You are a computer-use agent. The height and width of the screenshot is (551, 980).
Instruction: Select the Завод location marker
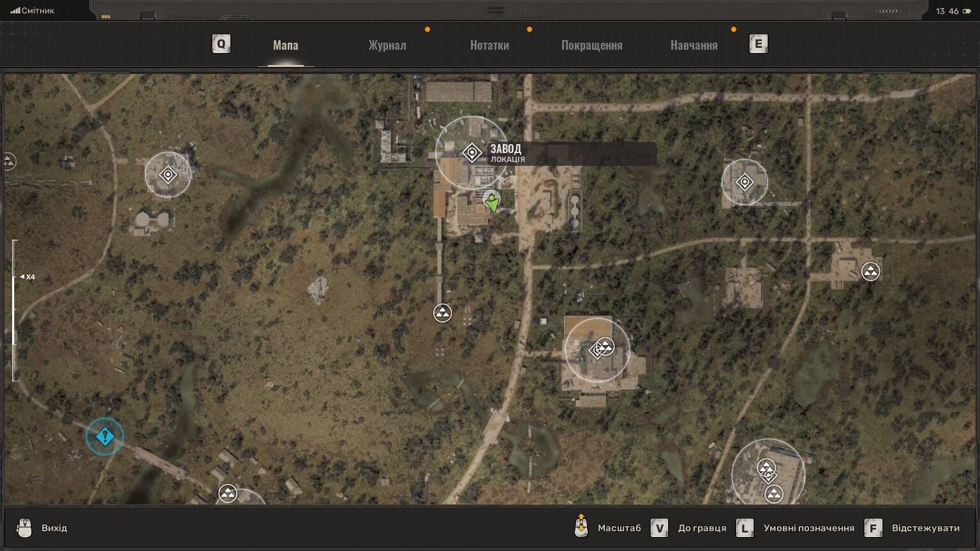pos(471,153)
